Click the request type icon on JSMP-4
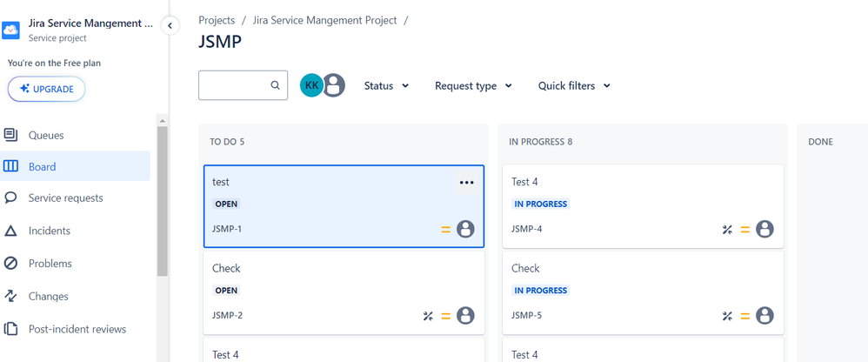 click(727, 229)
